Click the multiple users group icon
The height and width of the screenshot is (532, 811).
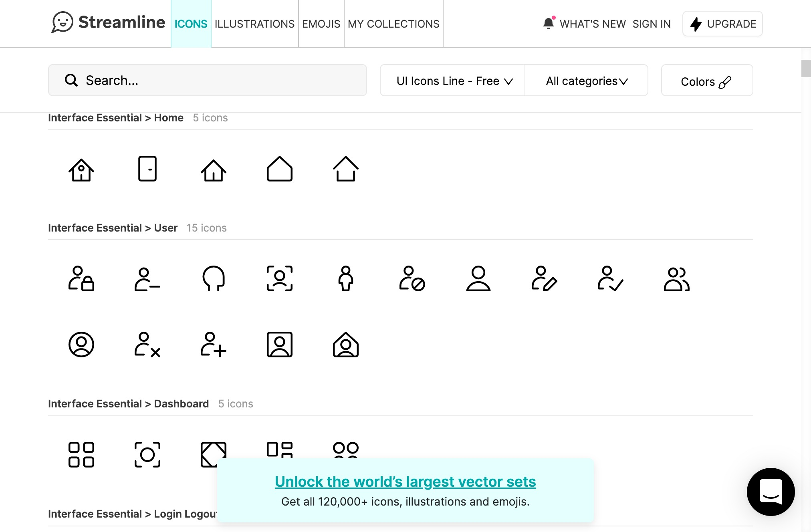click(676, 278)
